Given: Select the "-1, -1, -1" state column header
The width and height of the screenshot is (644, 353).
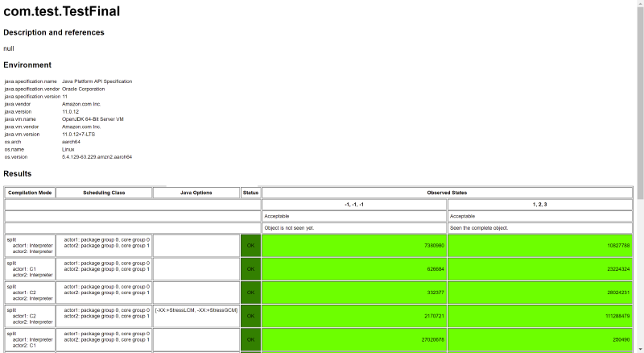Looking at the screenshot, I should 354,205.
